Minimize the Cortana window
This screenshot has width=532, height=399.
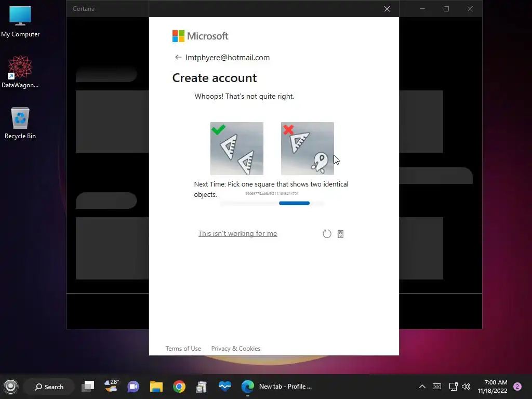click(x=422, y=9)
